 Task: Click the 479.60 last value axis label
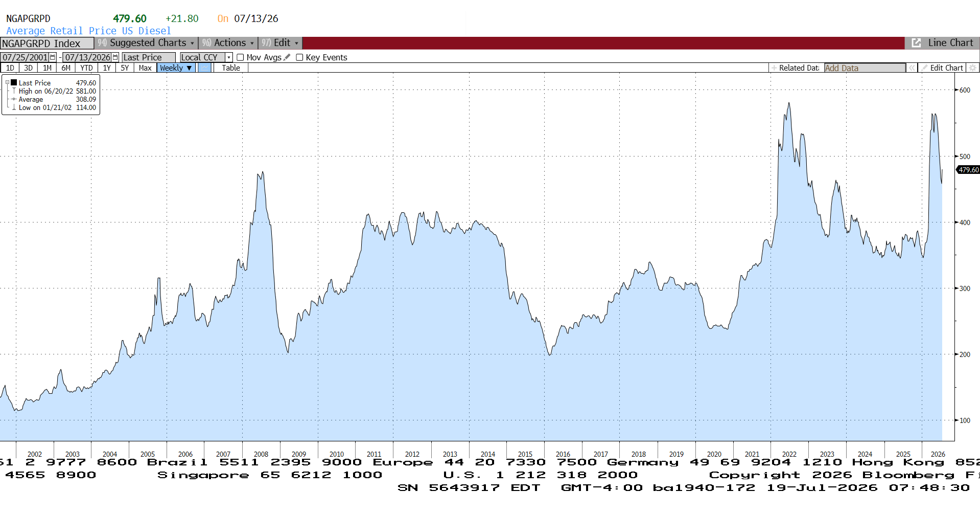(x=968, y=170)
